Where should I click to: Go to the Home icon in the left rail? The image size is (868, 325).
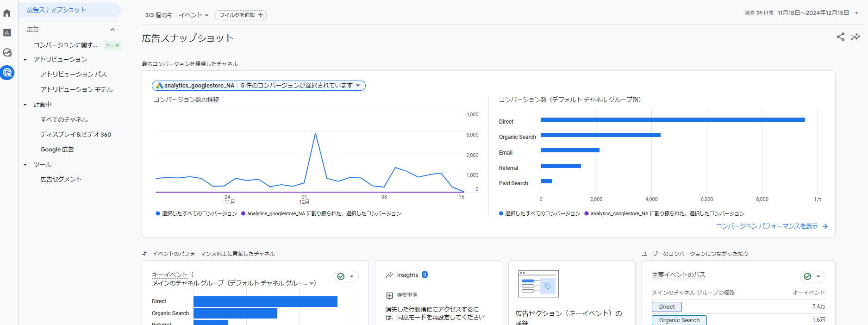7,13
